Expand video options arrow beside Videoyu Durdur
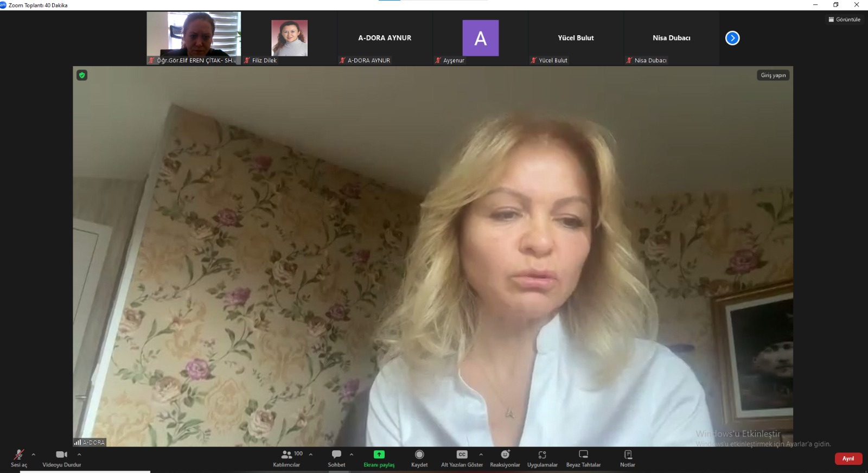Screen dimensions: 868x473 [x=79, y=455]
